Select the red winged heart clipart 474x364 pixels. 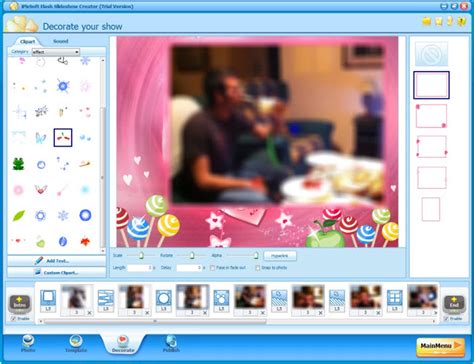[x=41, y=190]
